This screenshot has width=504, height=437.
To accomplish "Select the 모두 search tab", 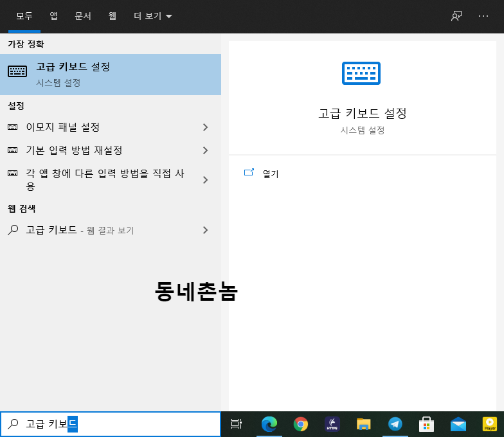I will (24, 15).
